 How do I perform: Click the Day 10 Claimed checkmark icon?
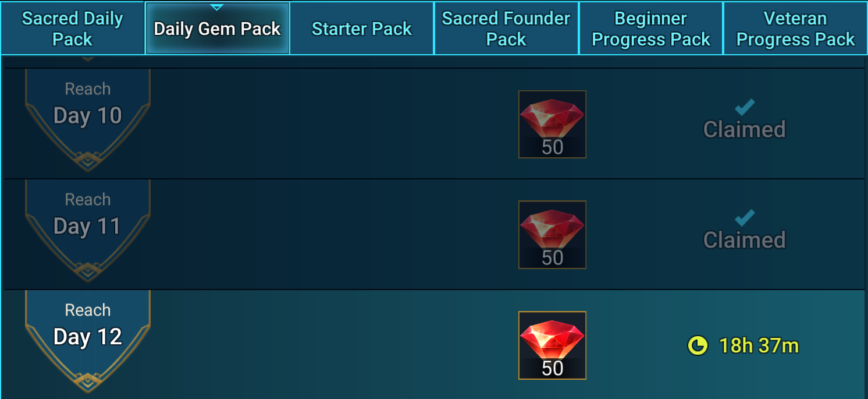(745, 107)
